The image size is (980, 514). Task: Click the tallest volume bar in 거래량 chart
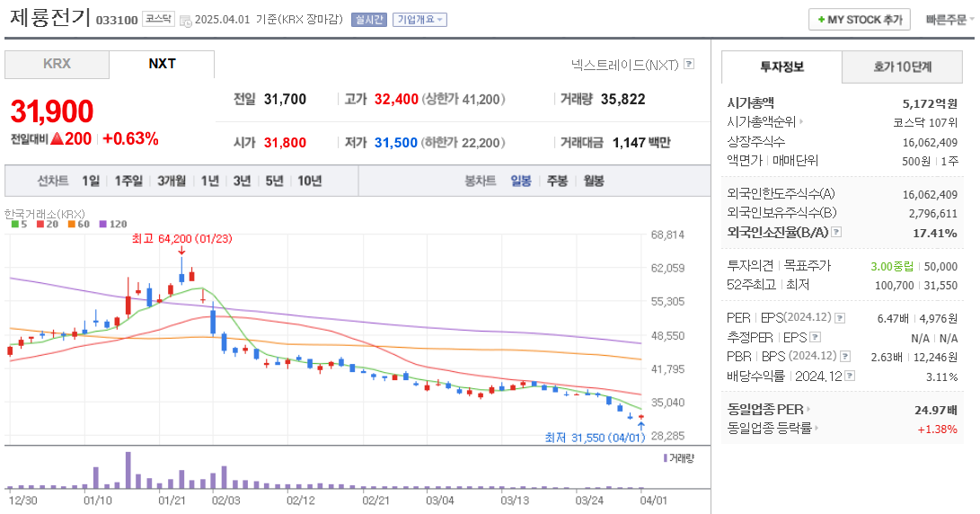pyautogui.click(x=128, y=470)
